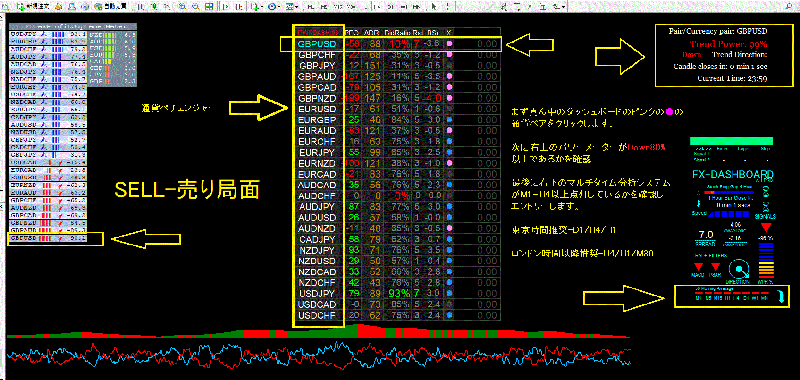
Task: Select the equidistant channel tool
Action: point(504,7)
